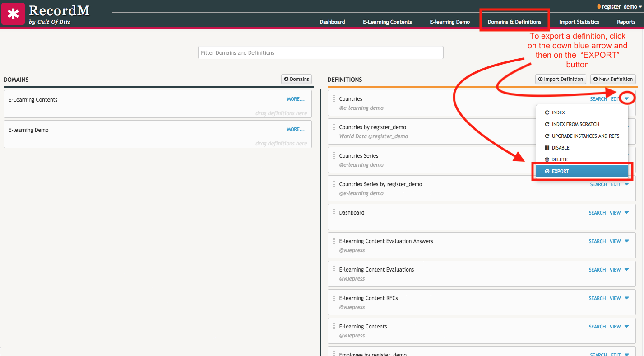
Task: Go to the Reports tab
Action: coord(626,22)
